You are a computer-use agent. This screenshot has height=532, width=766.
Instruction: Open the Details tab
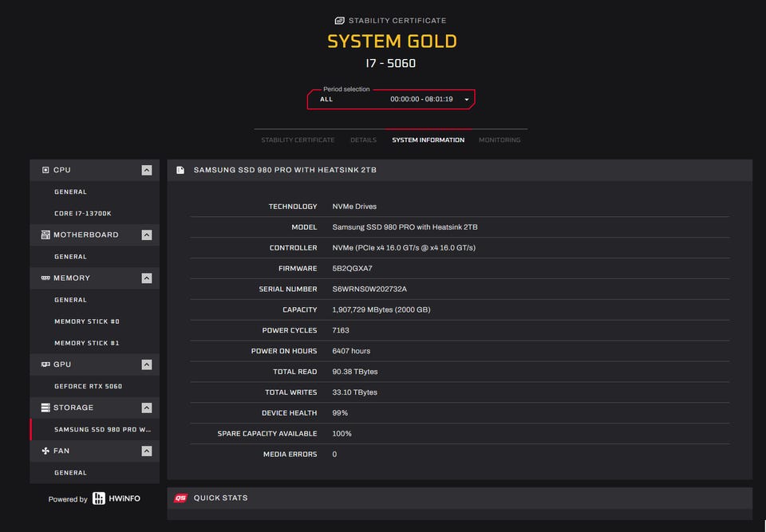tap(363, 140)
